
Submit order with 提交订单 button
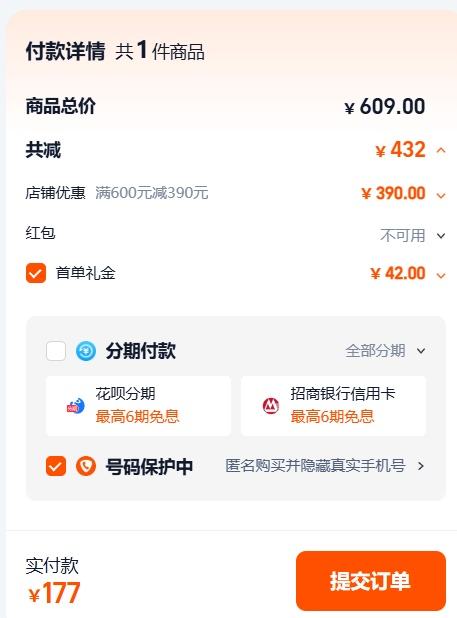pyautogui.click(x=371, y=581)
